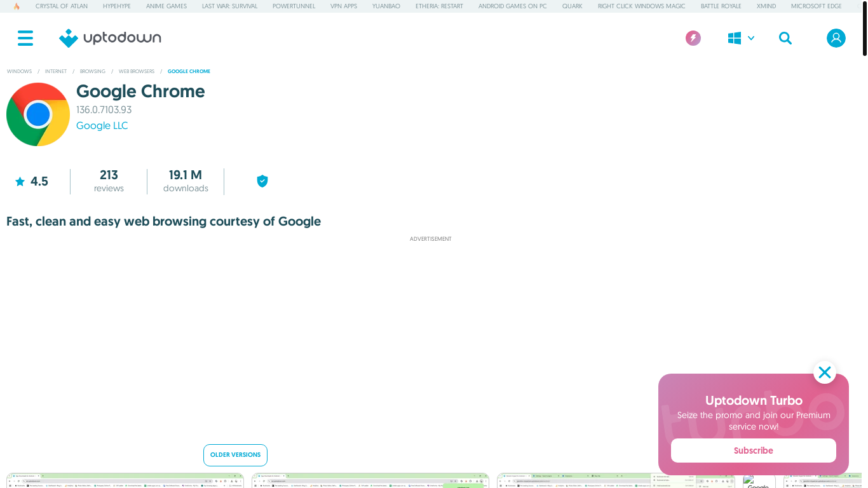Open the hamburger navigation menu

[x=25, y=38]
